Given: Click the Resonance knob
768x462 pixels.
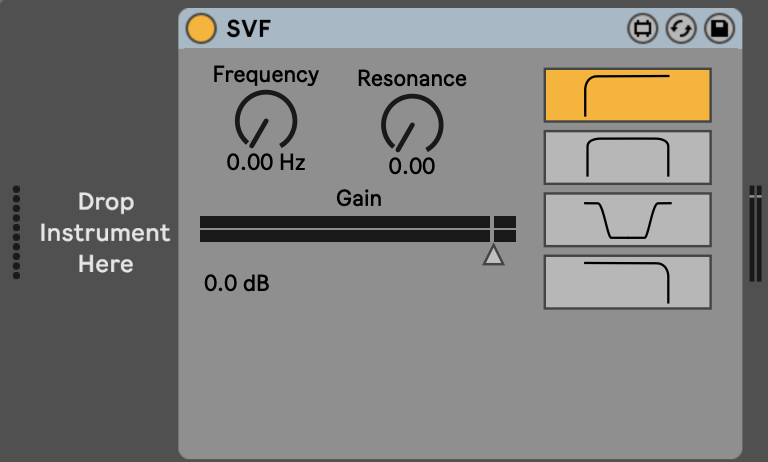Looking at the screenshot, I should tap(411, 125).
